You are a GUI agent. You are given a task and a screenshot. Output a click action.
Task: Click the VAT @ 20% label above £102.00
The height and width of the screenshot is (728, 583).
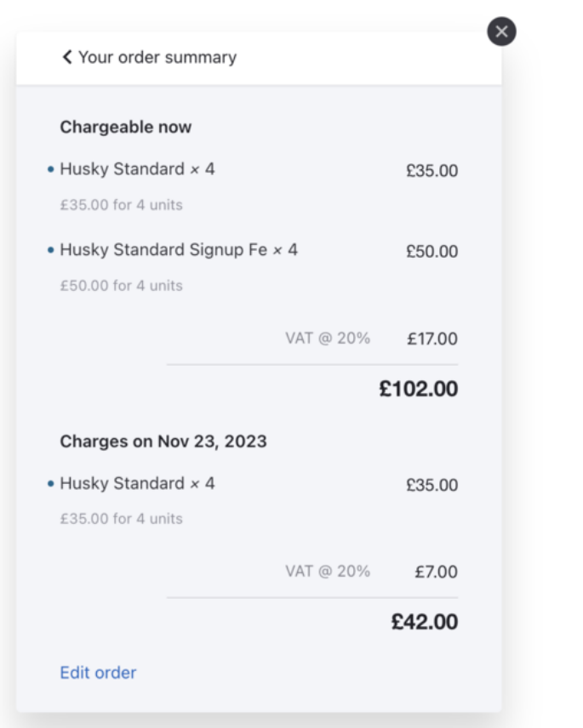pos(328,338)
